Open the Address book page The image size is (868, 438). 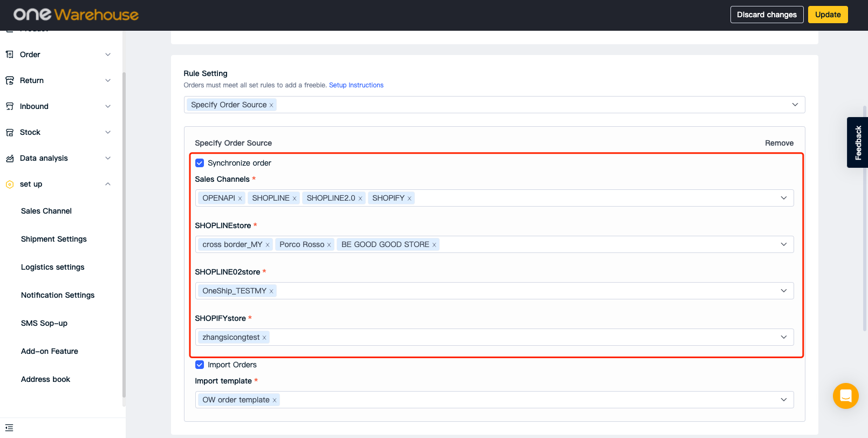click(46, 379)
